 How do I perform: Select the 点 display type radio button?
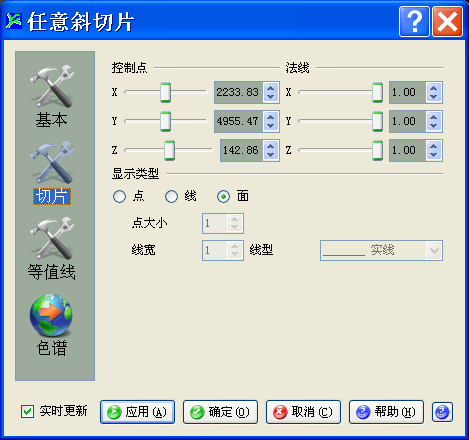119,197
